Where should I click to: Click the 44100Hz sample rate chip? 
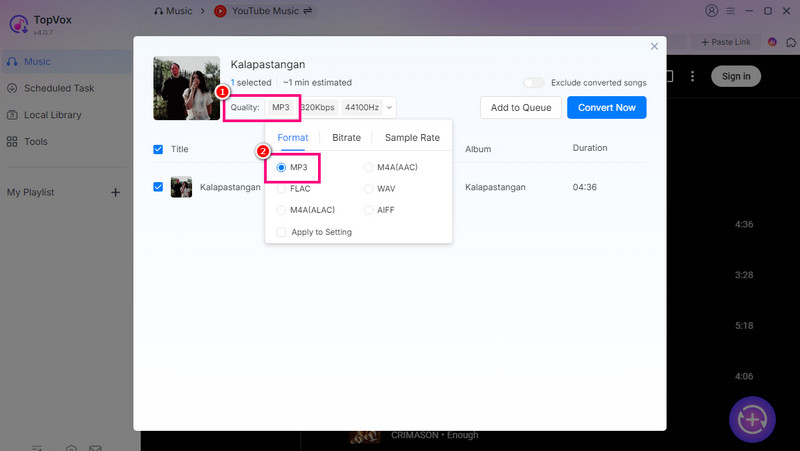[362, 108]
